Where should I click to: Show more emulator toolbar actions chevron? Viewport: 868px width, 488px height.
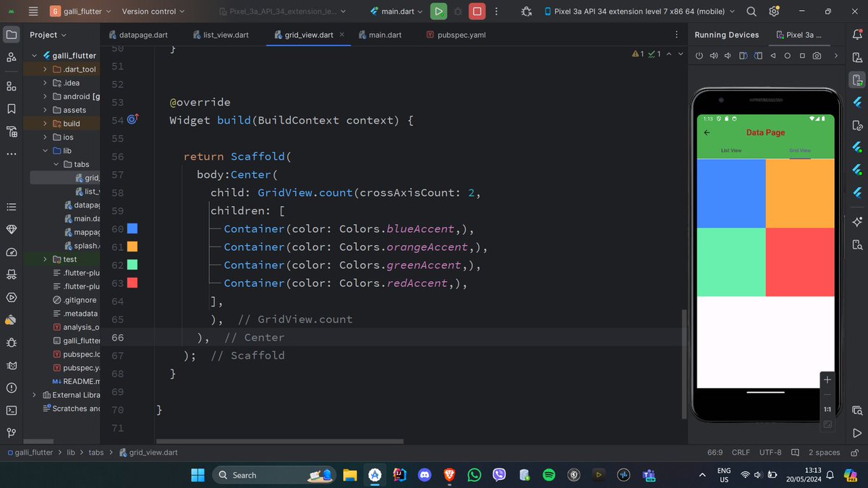coord(836,56)
